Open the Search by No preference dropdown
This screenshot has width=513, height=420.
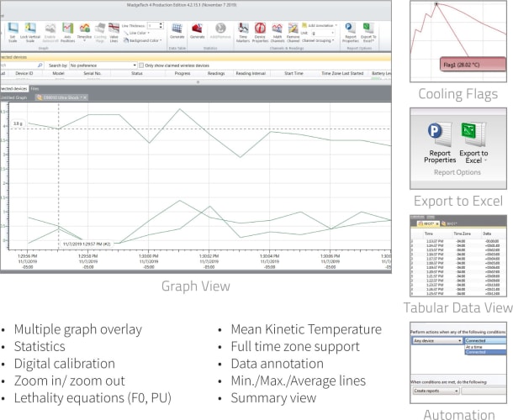[103, 66]
